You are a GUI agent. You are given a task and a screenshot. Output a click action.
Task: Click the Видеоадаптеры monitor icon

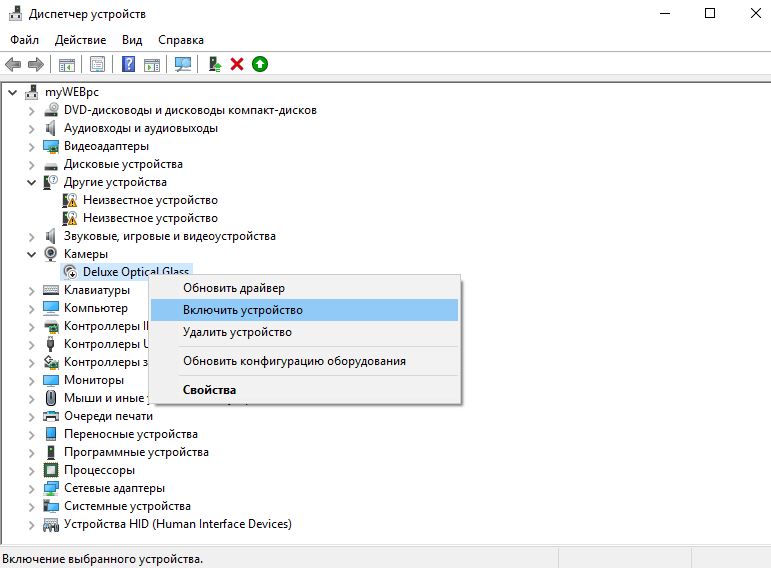51,146
